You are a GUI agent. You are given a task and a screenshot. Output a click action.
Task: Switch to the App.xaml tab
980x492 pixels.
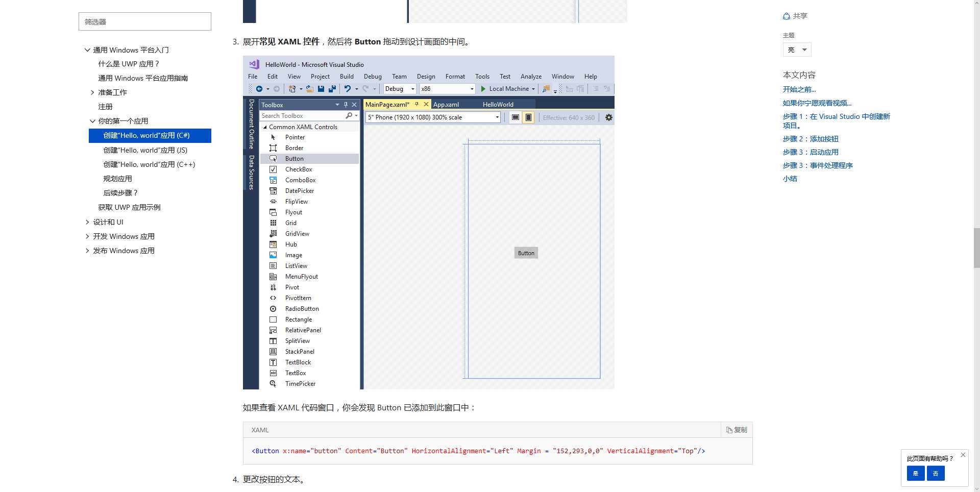coord(446,105)
